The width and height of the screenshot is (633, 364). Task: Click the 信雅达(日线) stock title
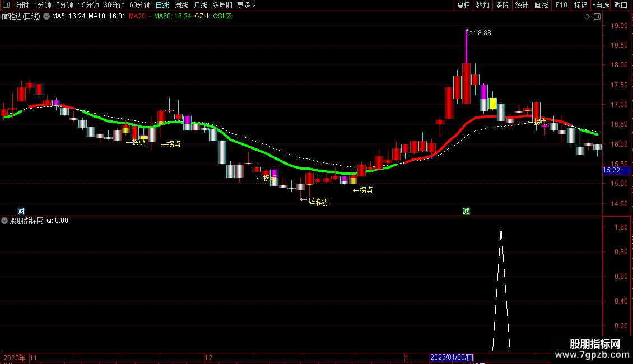pyautogui.click(x=21, y=17)
